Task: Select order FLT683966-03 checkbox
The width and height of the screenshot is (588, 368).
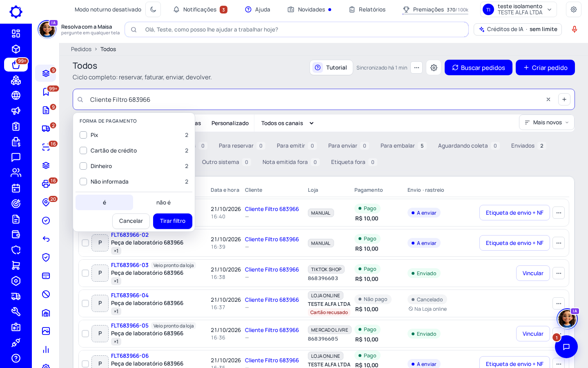Action: click(x=85, y=273)
